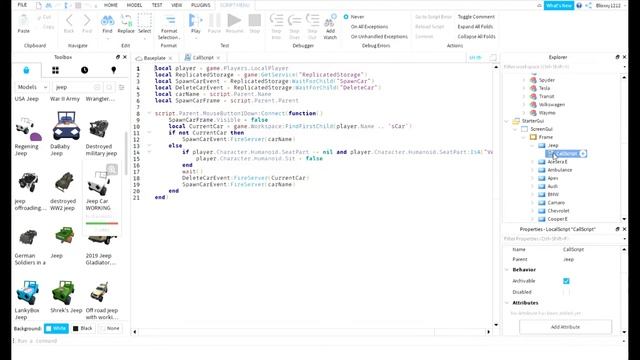Open the Creations lightbulb tab in Toolbox
Image resolution: width=640 pixels, height=360 pixels.
click(114, 70)
